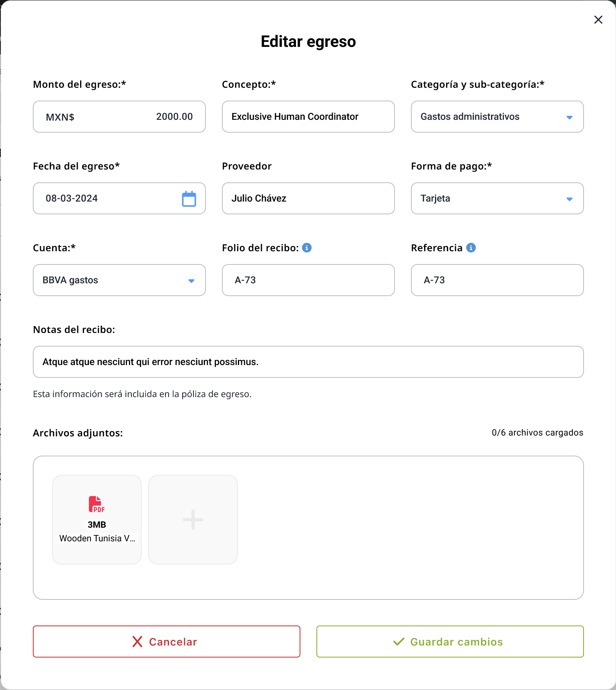Click the Monto del egreso amount field
The width and height of the screenshot is (616, 690).
click(119, 117)
